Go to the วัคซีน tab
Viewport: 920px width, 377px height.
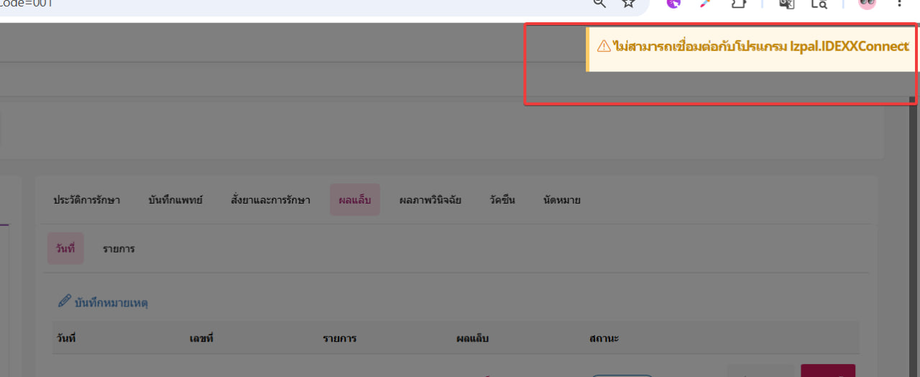(502, 200)
